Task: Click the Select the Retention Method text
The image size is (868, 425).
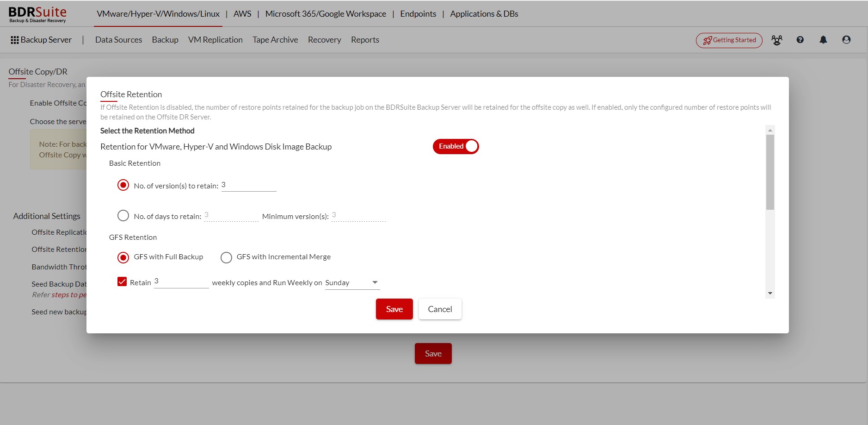Action: pos(148,131)
